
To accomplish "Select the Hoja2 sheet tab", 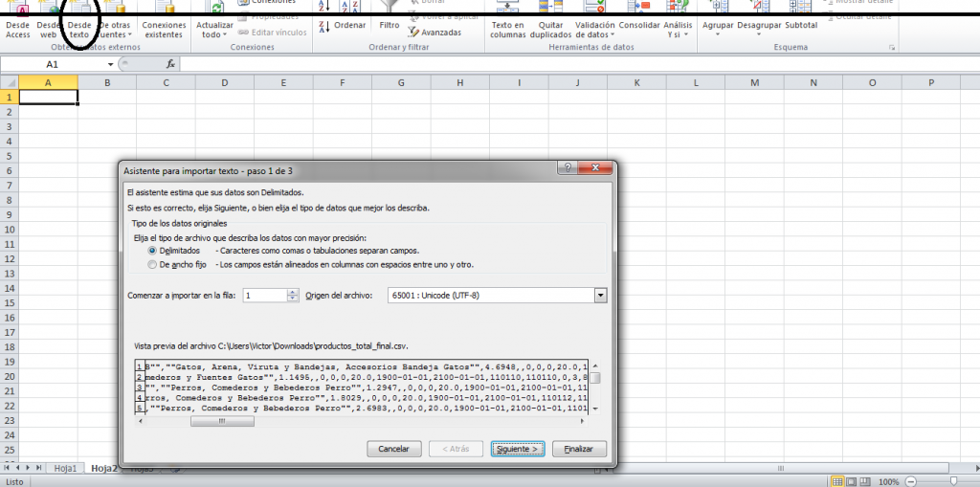I will [x=103, y=469].
